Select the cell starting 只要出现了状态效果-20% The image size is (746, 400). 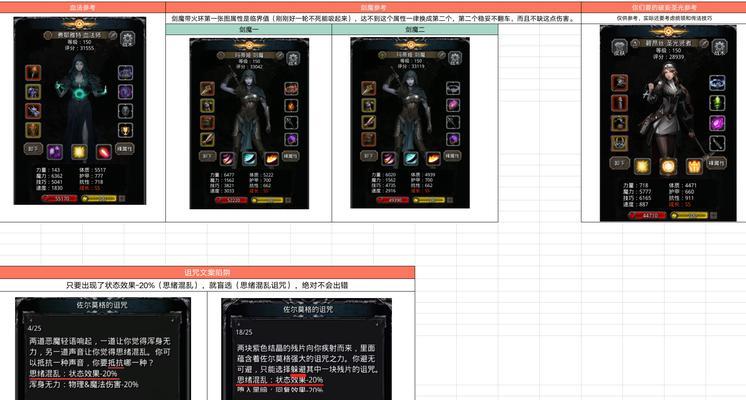click(207, 285)
